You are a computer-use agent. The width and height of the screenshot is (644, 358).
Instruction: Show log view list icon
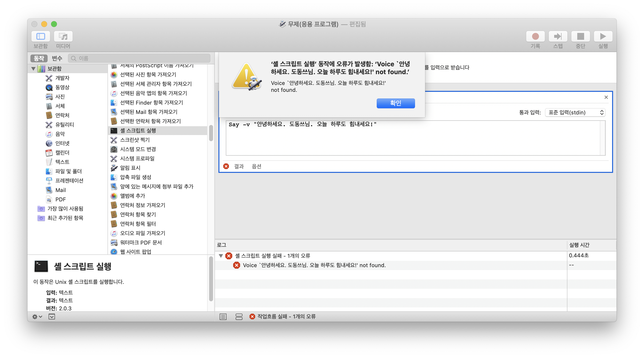click(x=223, y=317)
